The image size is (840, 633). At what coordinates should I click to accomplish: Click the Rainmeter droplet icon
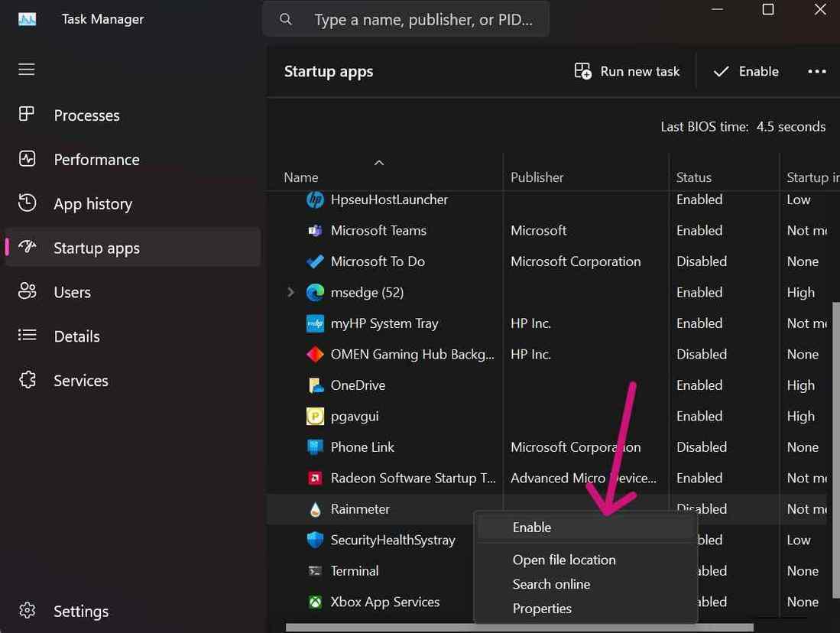pos(315,509)
